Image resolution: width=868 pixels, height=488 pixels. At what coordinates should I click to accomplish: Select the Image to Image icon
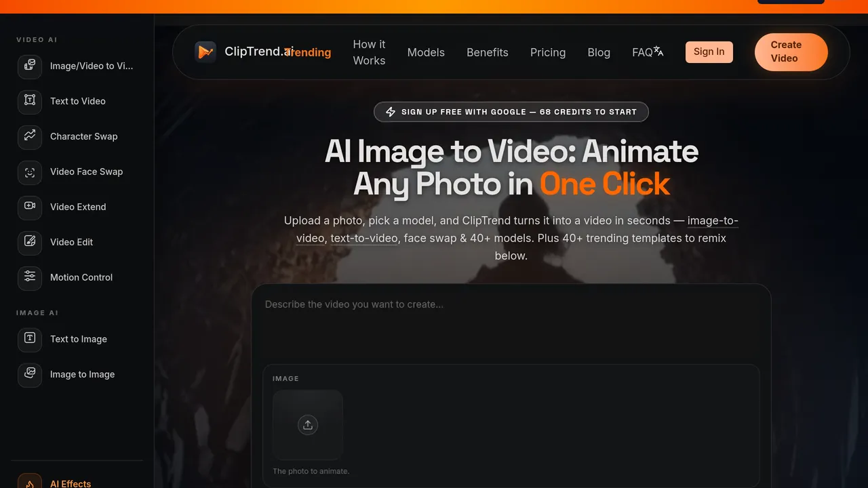[30, 374]
